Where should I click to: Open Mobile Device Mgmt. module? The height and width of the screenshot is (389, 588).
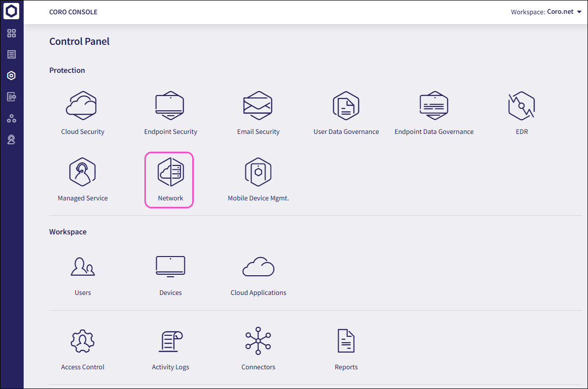click(258, 172)
